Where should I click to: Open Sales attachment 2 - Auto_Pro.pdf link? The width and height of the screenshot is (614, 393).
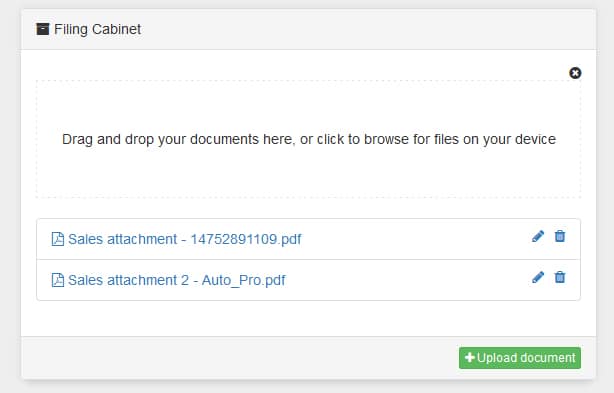pyautogui.click(x=177, y=280)
